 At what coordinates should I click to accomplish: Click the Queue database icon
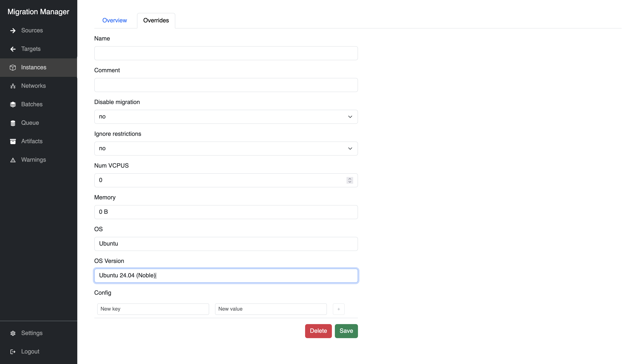click(13, 123)
